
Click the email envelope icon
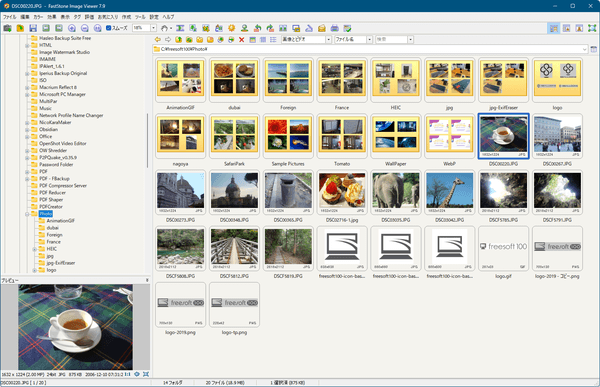[x=322, y=28]
